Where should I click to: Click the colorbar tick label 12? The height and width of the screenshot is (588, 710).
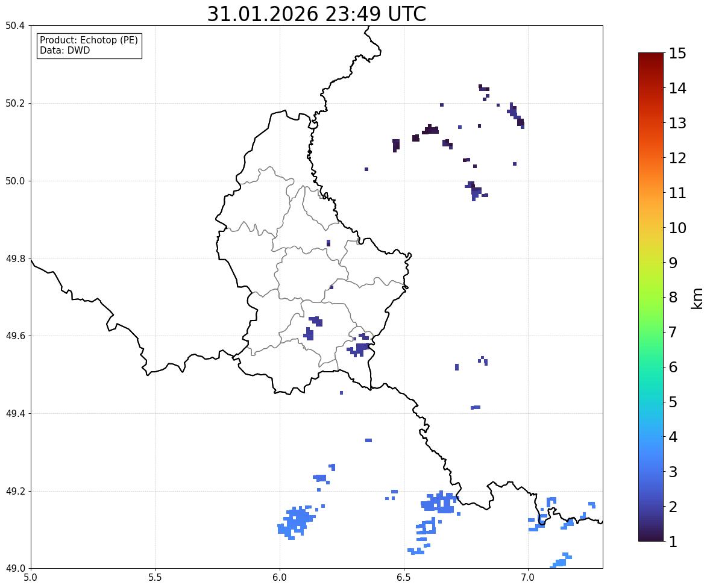pyautogui.click(x=677, y=158)
